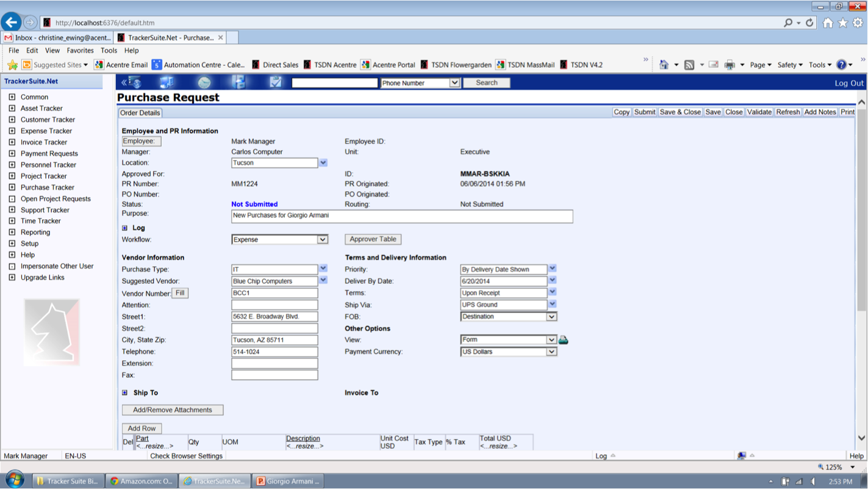Click the globe navigation icon in blue toolbar

[134, 82]
